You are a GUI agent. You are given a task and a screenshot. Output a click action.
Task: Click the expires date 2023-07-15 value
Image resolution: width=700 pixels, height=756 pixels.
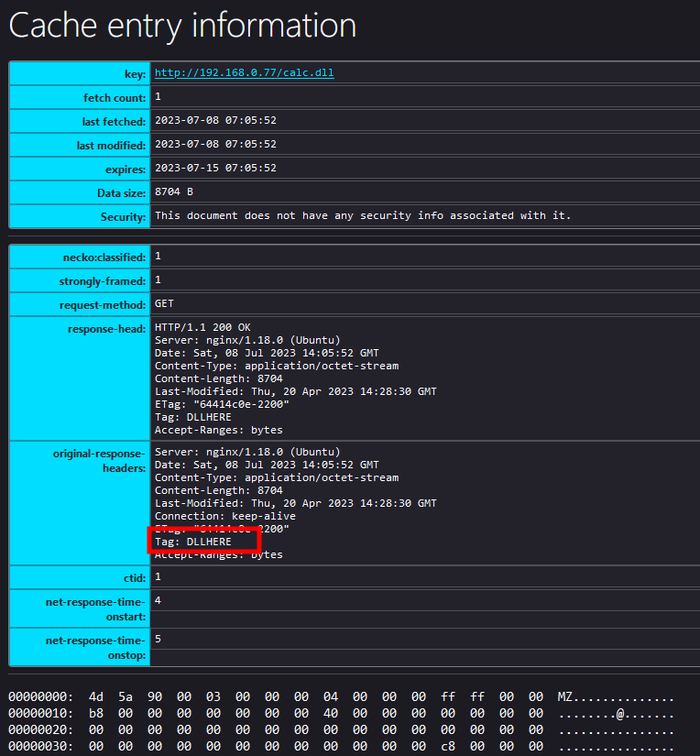(215, 169)
